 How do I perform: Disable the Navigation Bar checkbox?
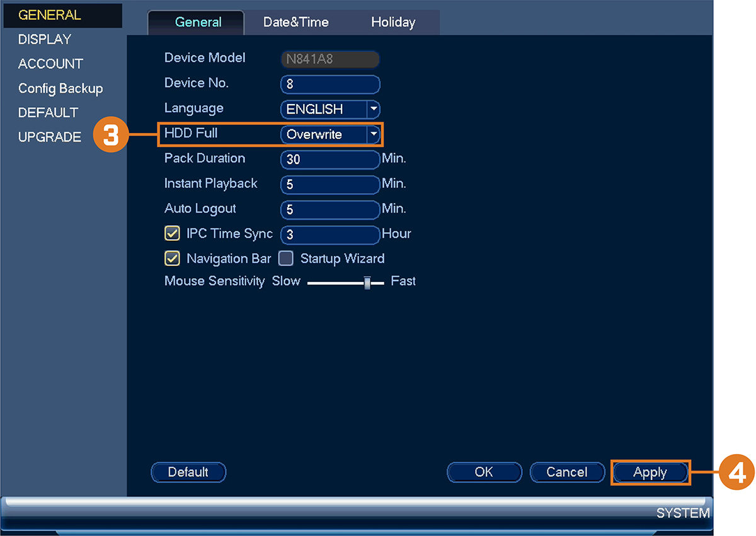click(x=172, y=259)
